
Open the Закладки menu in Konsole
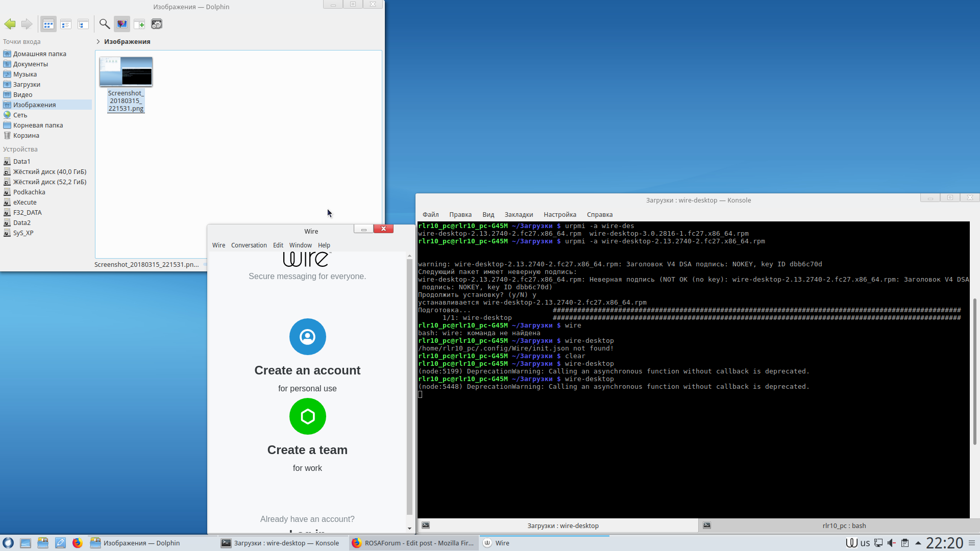pyautogui.click(x=519, y=215)
